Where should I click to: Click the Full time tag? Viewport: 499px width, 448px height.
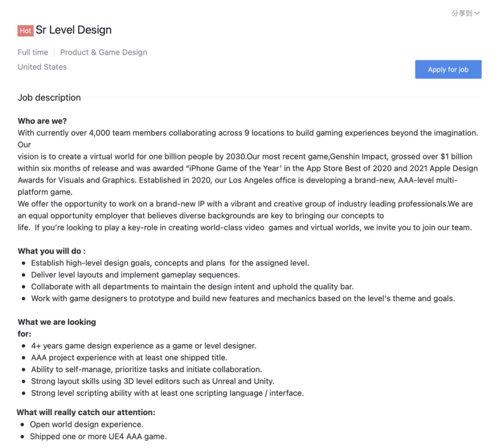[x=33, y=52]
